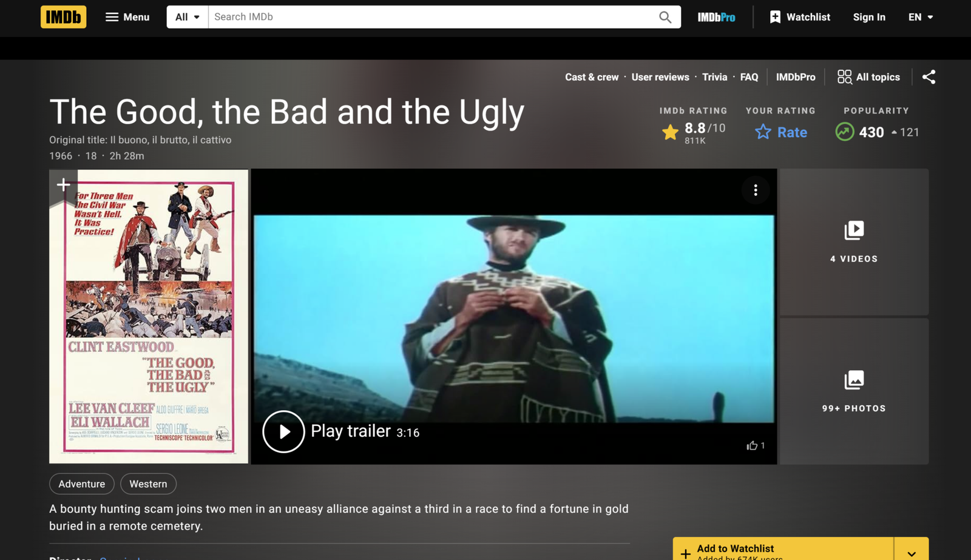The height and width of the screenshot is (560, 971).
Task: Click the Sign In link
Action: point(868,17)
